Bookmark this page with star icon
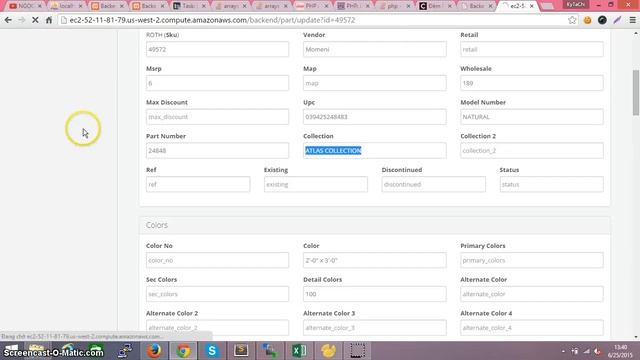This screenshot has height=360, width=640. coord(572,20)
